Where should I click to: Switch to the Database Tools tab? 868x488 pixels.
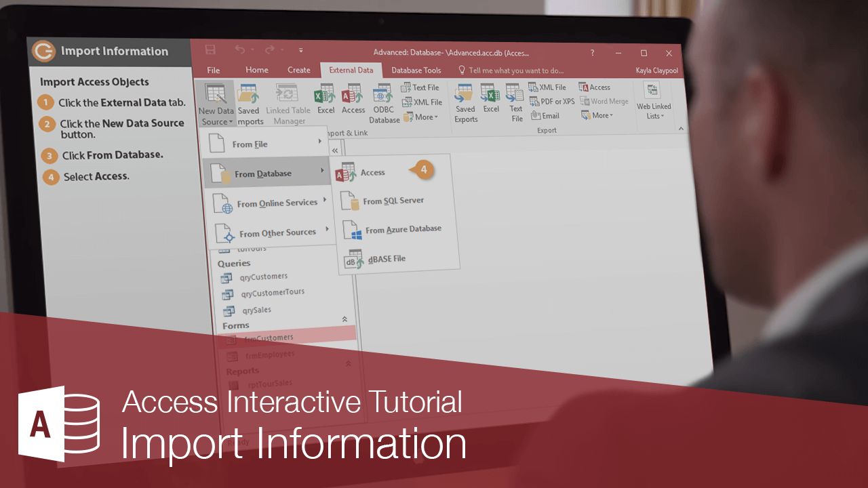click(x=416, y=70)
